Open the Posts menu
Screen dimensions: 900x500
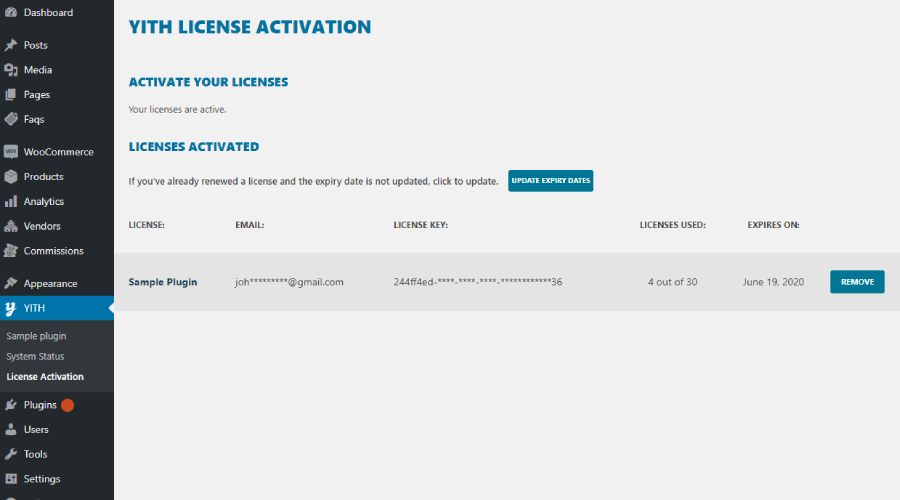pos(36,45)
